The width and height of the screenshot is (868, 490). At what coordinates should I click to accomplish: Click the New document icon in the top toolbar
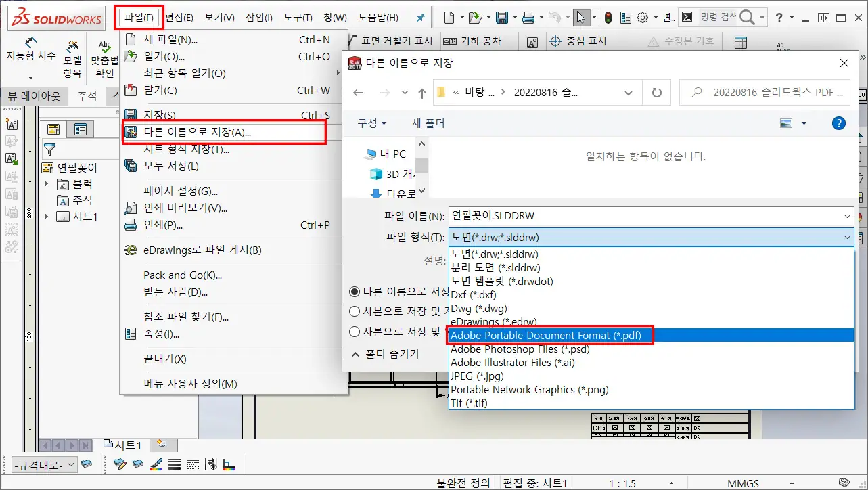(x=449, y=18)
